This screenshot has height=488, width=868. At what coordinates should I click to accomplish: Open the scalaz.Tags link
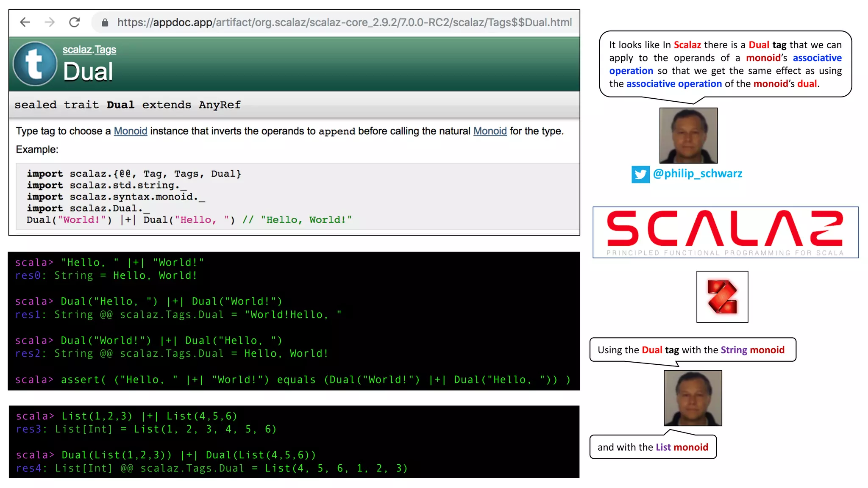[x=89, y=50]
